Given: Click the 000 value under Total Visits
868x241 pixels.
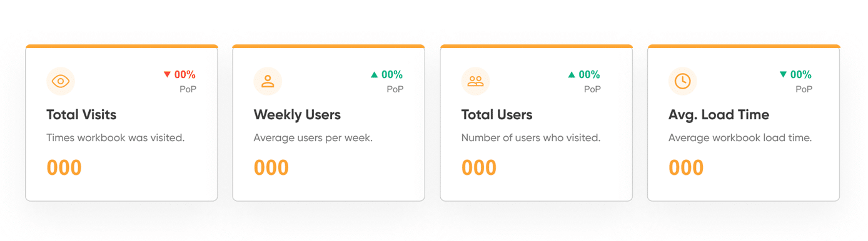Looking at the screenshot, I should click(x=64, y=168).
